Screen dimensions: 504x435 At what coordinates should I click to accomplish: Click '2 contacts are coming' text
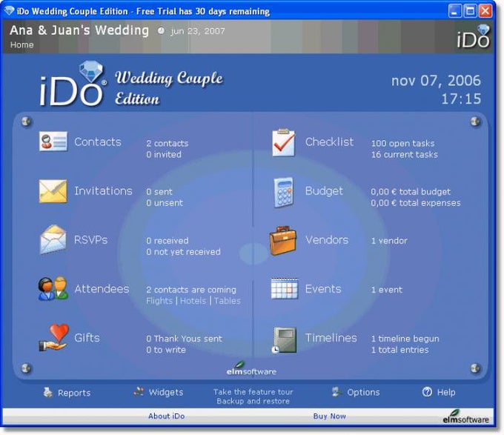(x=191, y=290)
